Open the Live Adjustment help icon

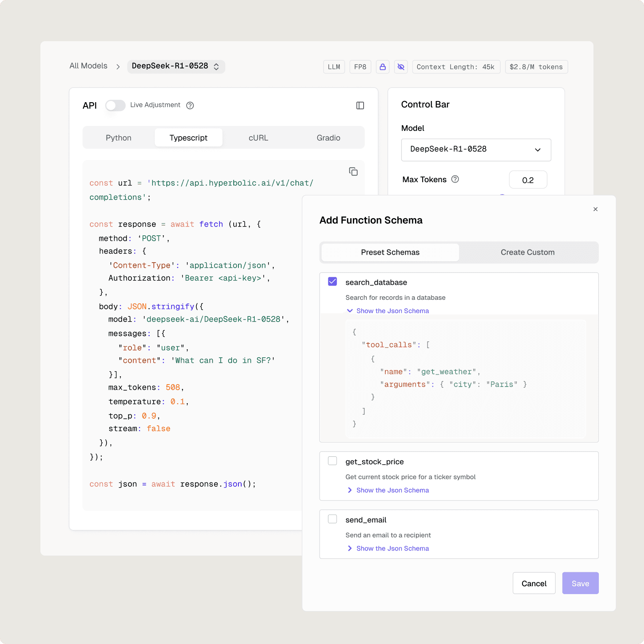[190, 105]
